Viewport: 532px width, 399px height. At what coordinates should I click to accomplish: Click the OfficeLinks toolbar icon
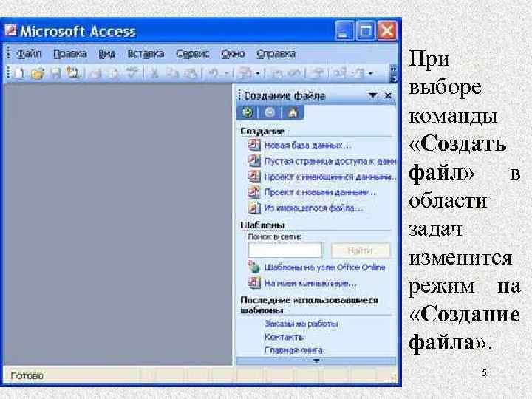pyautogui.click(x=245, y=73)
